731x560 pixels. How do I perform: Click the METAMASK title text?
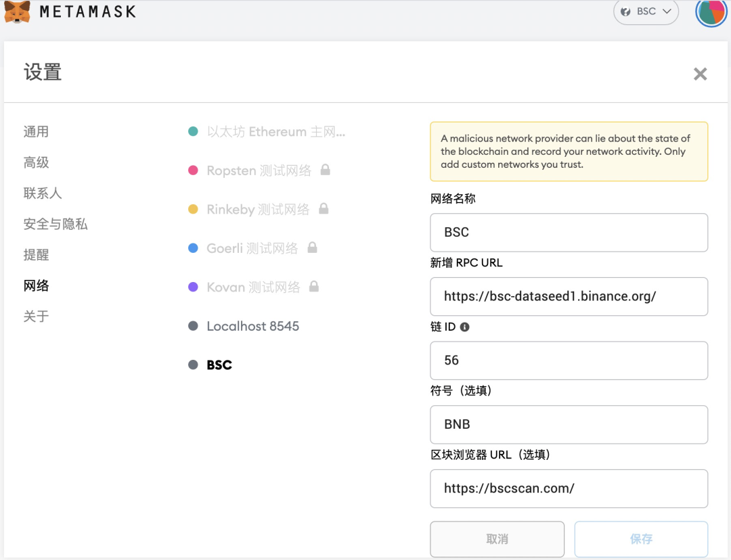(x=88, y=11)
